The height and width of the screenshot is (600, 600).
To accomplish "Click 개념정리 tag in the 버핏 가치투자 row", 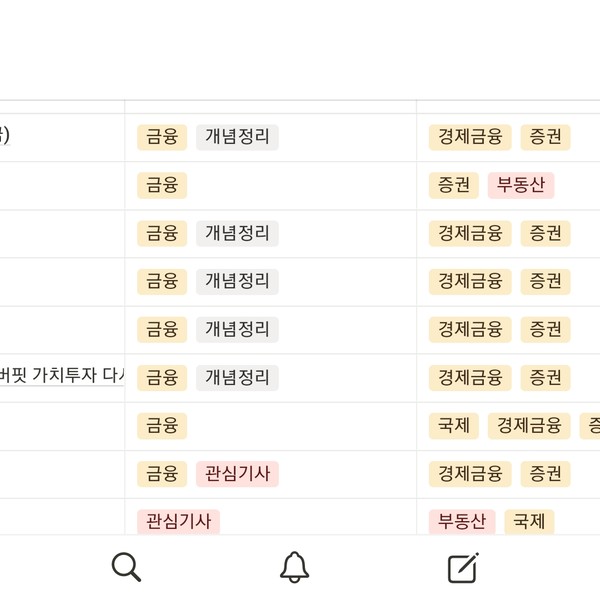I will [x=237, y=378].
